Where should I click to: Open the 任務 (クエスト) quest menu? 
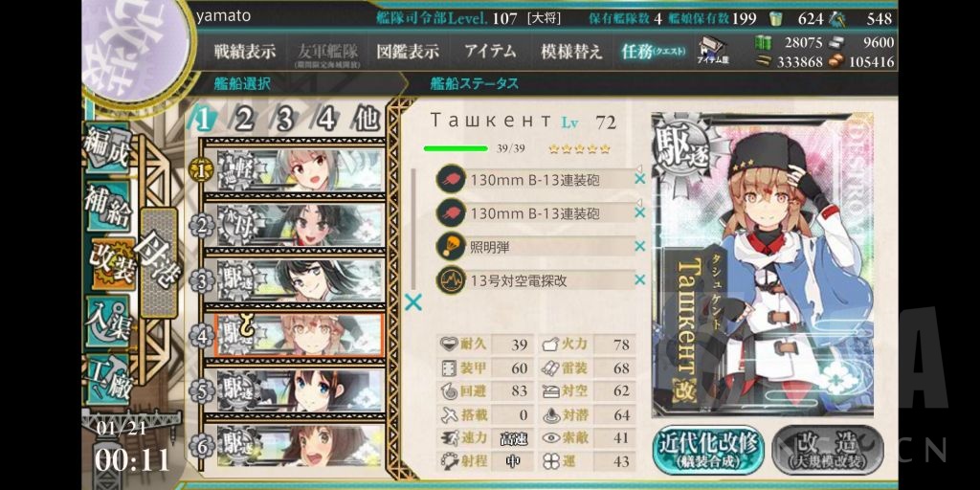(653, 52)
